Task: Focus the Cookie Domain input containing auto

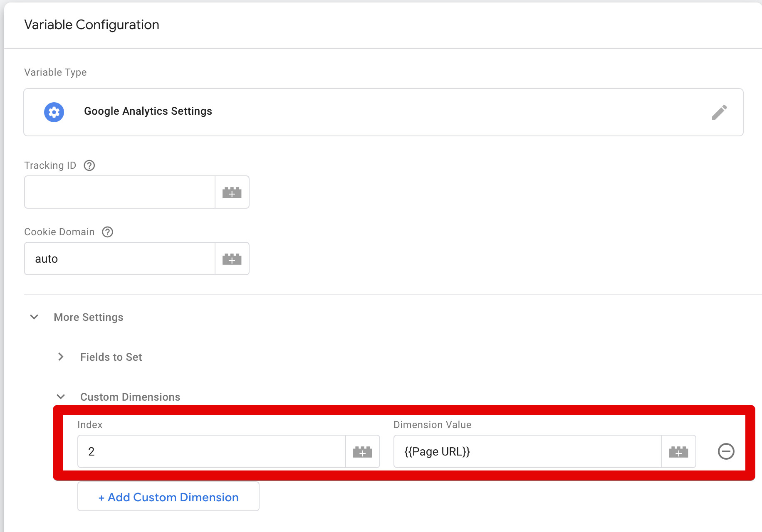Action: tap(120, 259)
